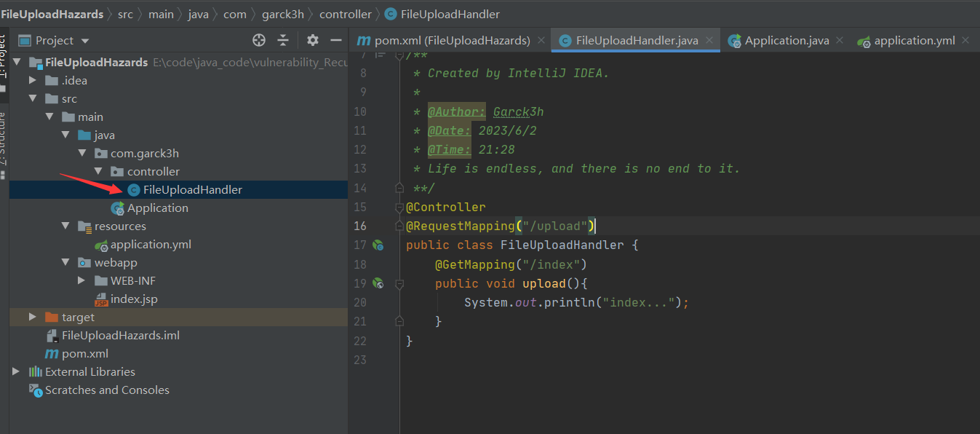Click the @GetMapping("/index") annotation
980x434 pixels.
click(x=511, y=264)
